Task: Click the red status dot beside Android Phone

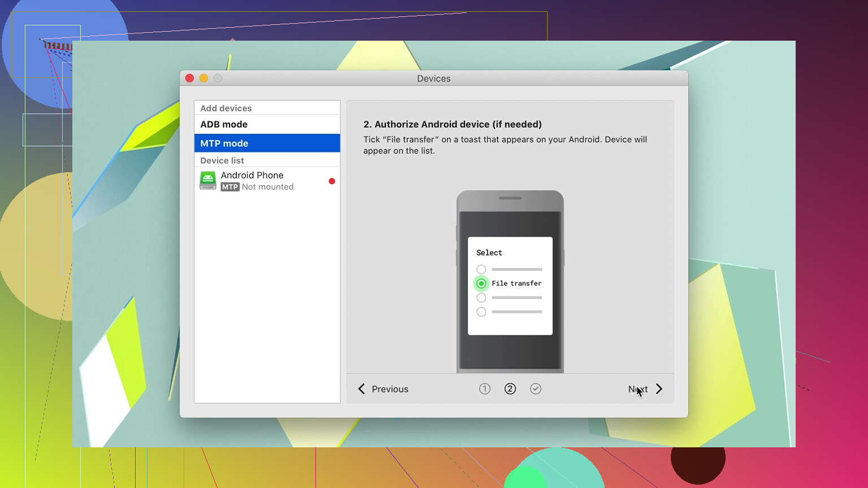Action: coord(332,181)
